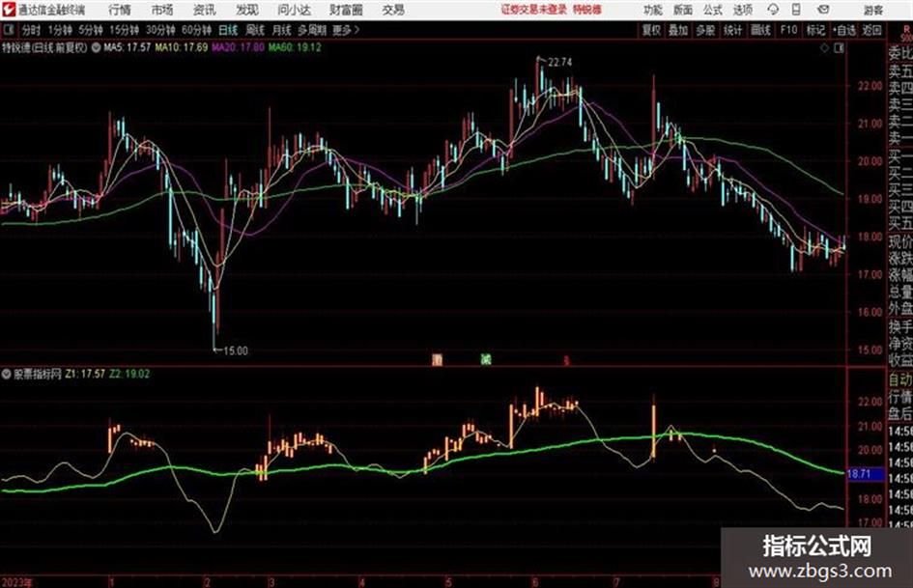Click the 游客 guest account label
Image resolution: width=913 pixels, height=588 pixels.
tap(872, 10)
